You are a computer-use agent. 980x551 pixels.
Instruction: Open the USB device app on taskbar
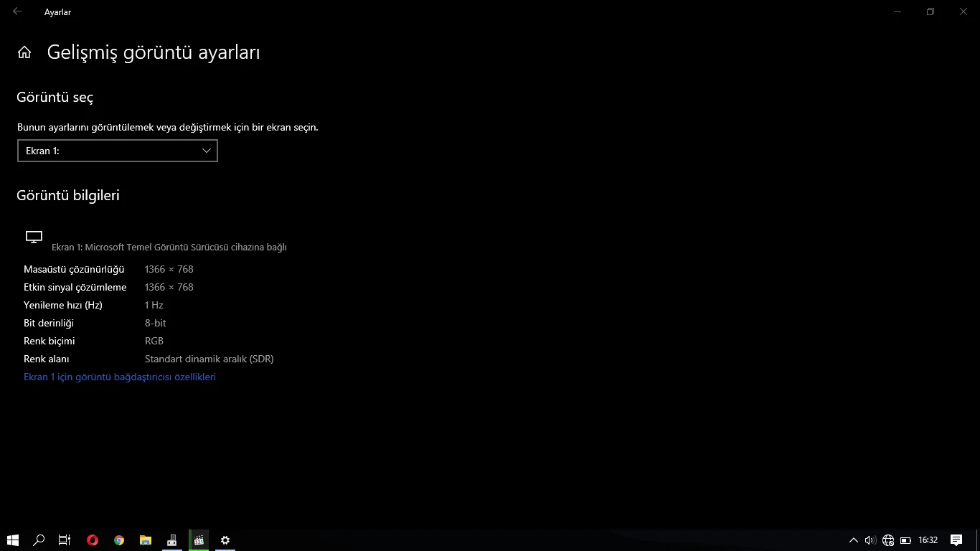click(x=172, y=540)
